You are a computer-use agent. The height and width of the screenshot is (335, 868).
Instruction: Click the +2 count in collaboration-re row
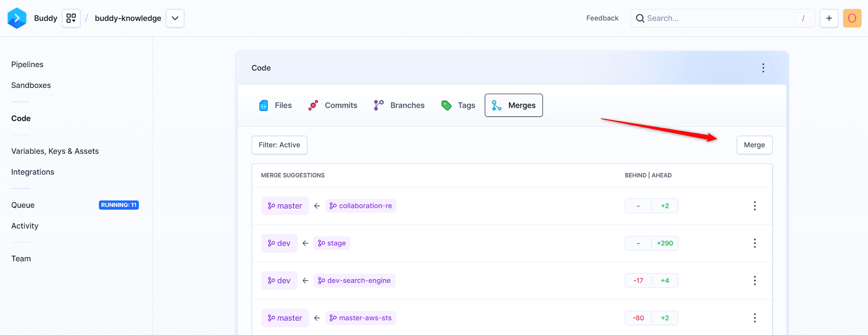[x=665, y=206]
